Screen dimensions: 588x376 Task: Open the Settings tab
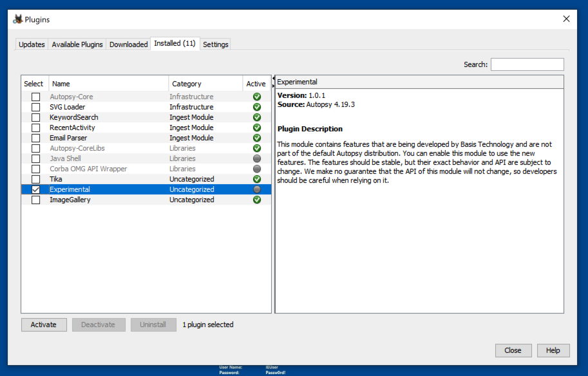[216, 44]
